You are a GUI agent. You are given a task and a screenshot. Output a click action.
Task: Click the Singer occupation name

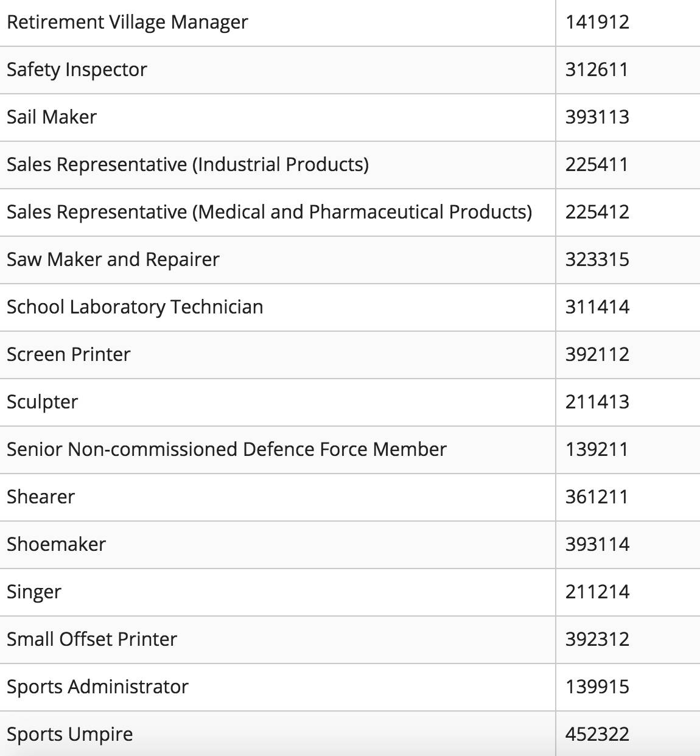click(x=34, y=592)
